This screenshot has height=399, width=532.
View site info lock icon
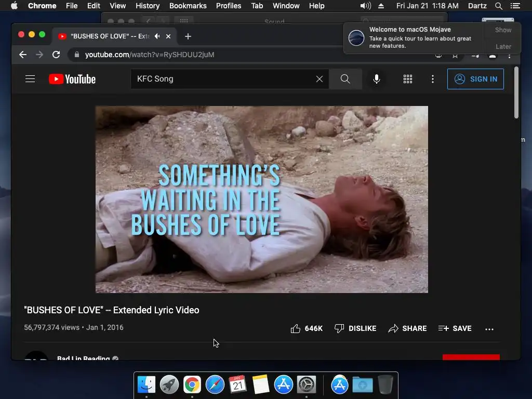pos(77,55)
